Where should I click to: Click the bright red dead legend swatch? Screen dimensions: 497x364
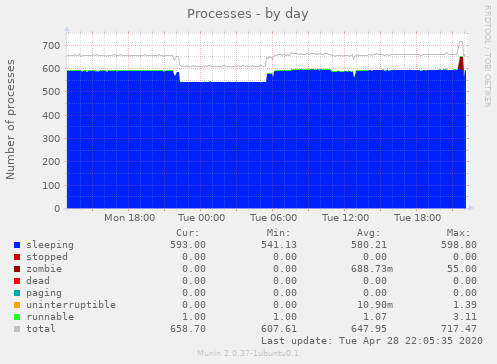pyautogui.click(x=17, y=281)
